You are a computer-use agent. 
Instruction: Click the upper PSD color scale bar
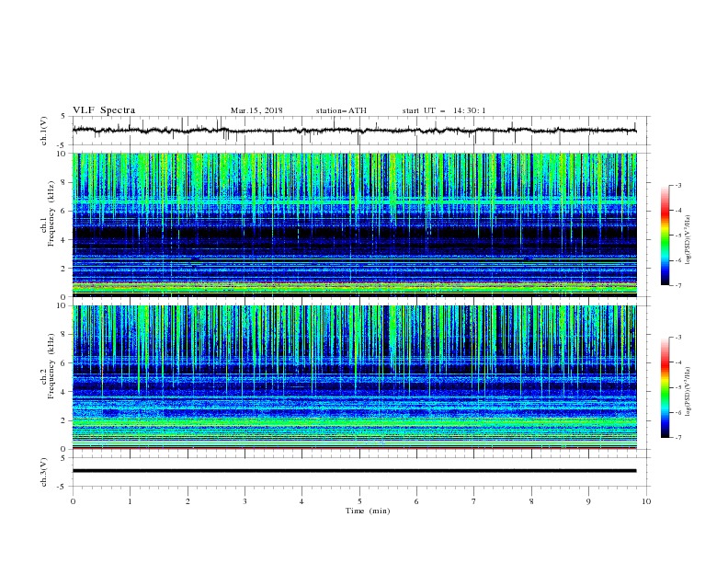(665, 236)
